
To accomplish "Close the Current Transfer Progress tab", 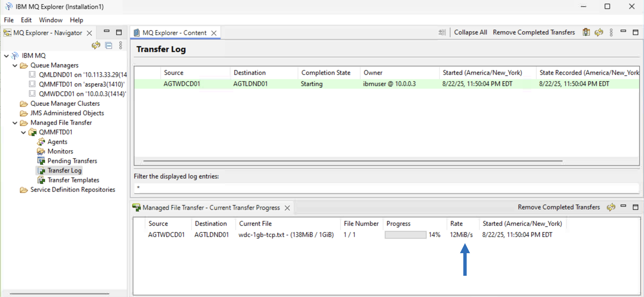I will 287,208.
